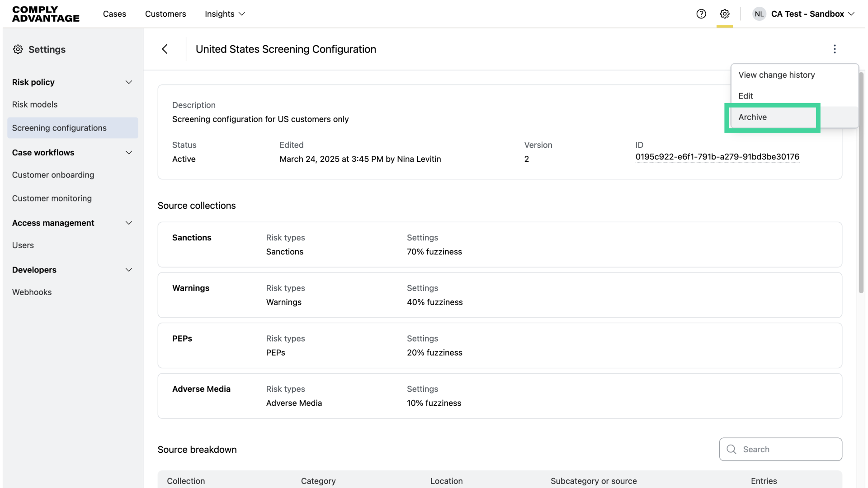The height and width of the screenshot is (488, 868).
Task: Open settings via top gear icon
Action: [725, 14]
